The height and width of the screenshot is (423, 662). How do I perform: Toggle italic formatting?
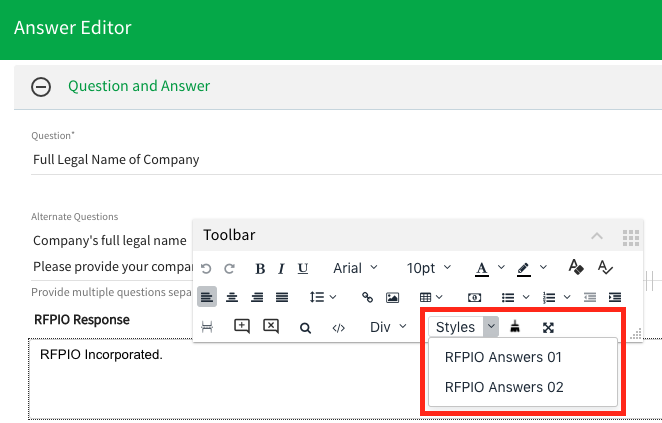(281, 268)
